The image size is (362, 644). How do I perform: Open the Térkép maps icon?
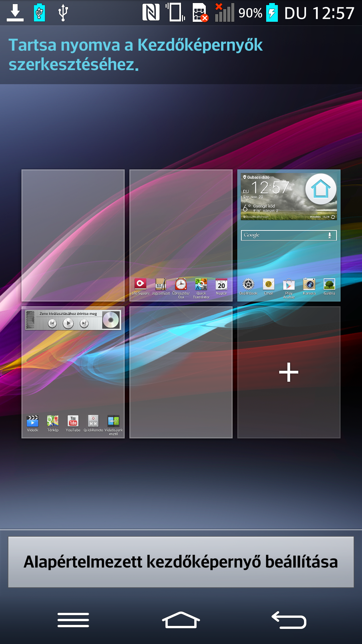click(53, 421)
